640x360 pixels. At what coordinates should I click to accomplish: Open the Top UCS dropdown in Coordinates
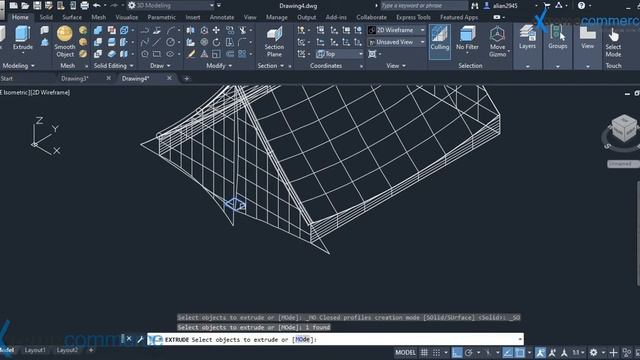click(339, 54)
